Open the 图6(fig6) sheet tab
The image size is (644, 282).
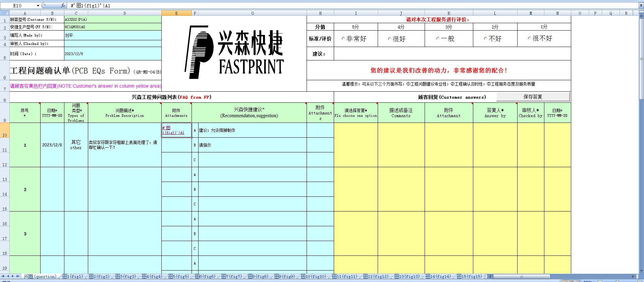205,276
